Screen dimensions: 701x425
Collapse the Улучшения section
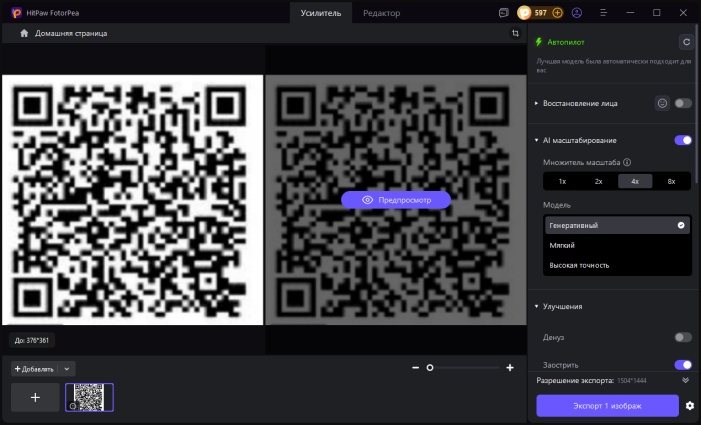click(x=537, y=306)
